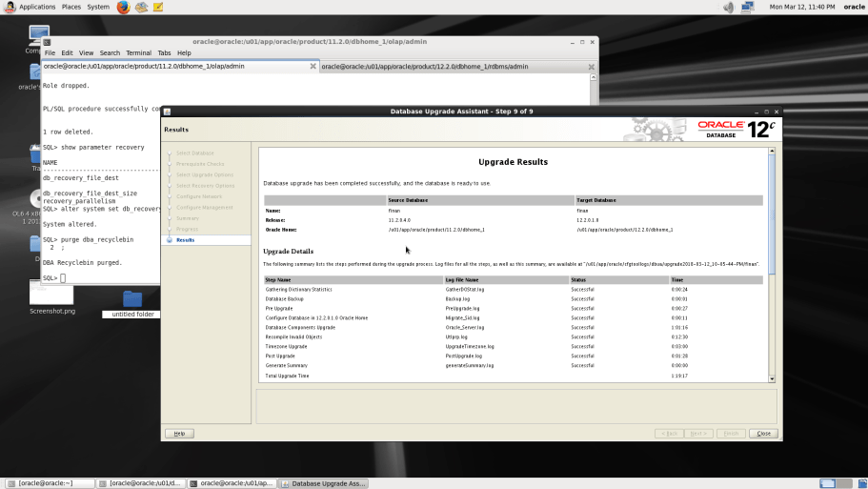This screenshot has height=489, width=868.
Task: Open the trash applet in bottom panel
Action: (862, 483)
